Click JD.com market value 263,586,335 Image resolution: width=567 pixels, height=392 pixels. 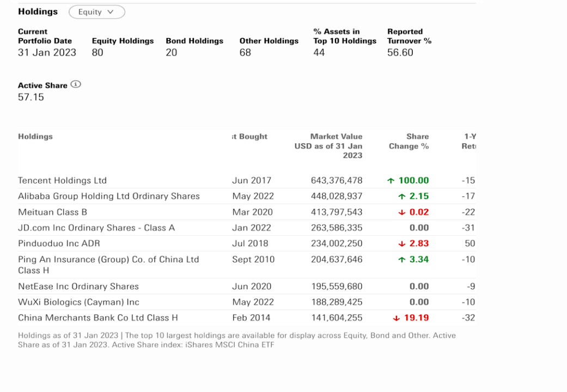click(x=337, y=228)
